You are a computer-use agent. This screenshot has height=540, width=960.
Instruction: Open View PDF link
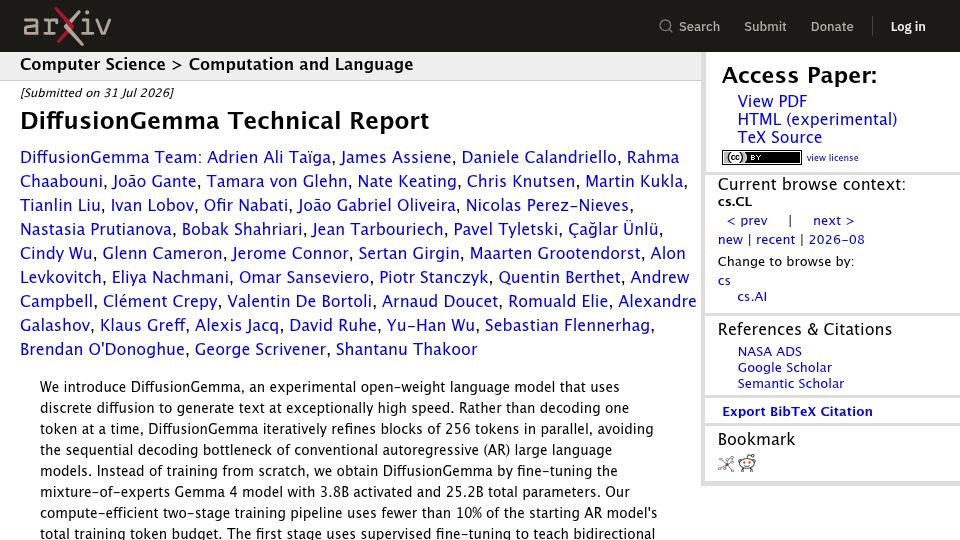click(772, 101)
